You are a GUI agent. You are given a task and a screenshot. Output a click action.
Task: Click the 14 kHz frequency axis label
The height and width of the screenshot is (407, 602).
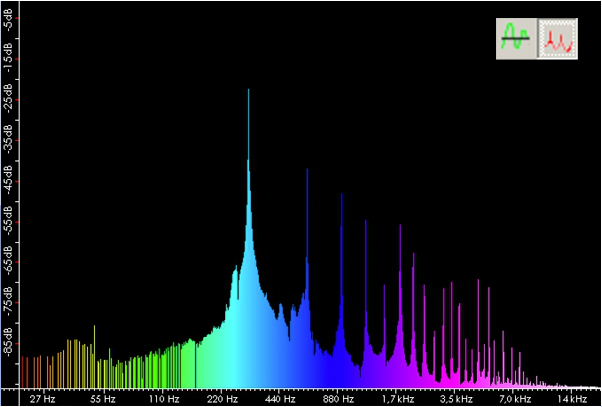pos(572,399)
